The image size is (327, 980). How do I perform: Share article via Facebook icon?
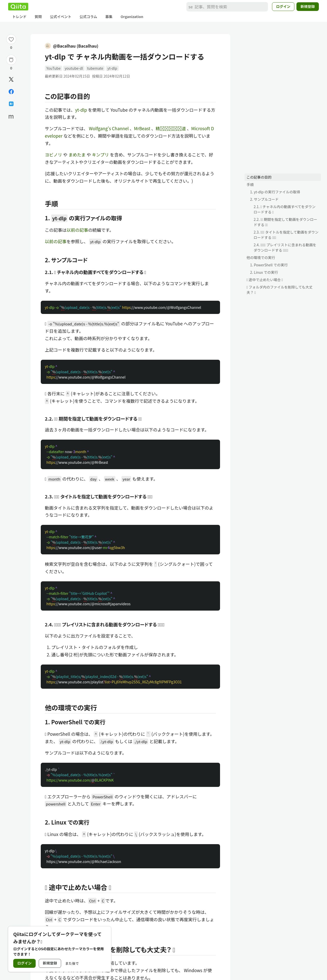pyautogui.click(x=11, y=92)
